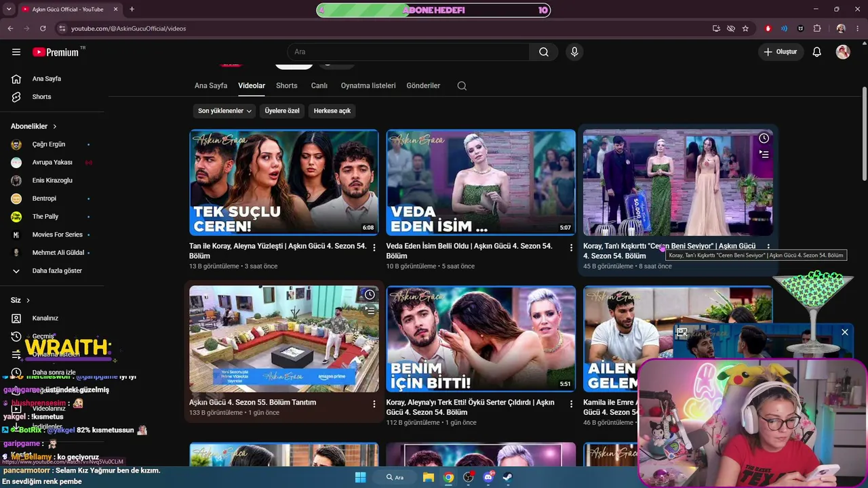Open the "Son yüklenenler" sort dropdown

tap(224, 110)
